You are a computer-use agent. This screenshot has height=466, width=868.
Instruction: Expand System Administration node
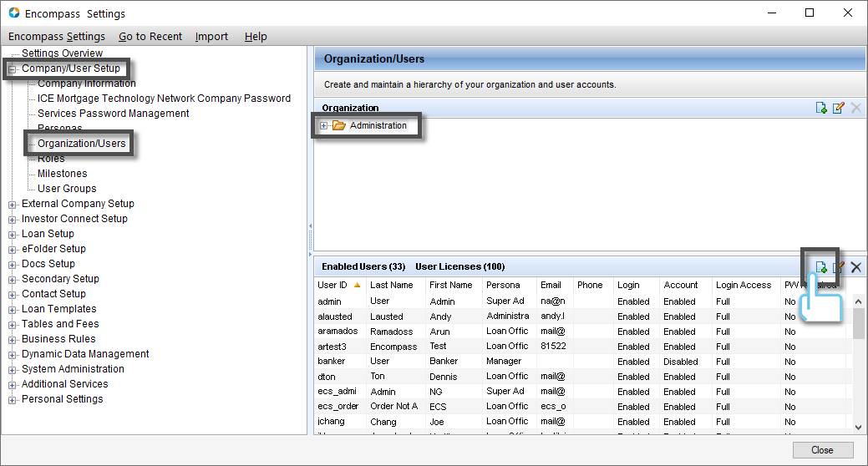[x=13, y=370]
